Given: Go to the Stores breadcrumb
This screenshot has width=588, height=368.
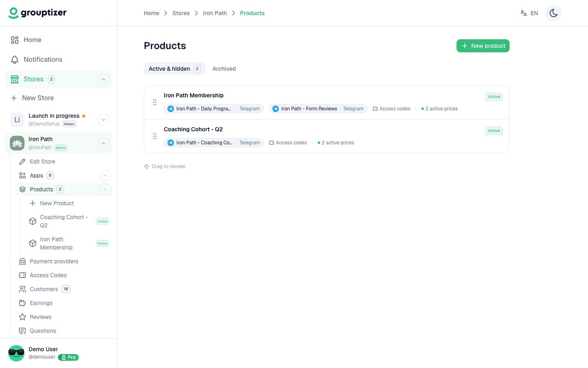Looking at the screenshot, I should pos(181,13).
